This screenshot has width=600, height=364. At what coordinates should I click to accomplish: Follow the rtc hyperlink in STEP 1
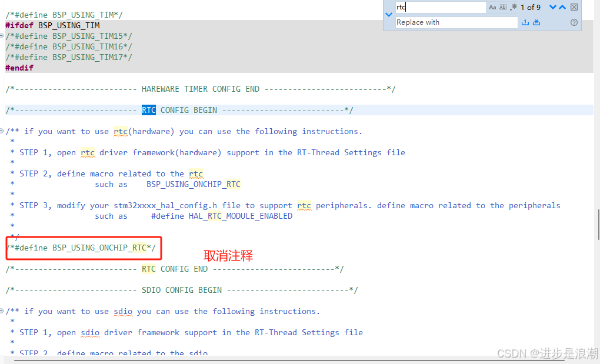(x=87, y=152)
